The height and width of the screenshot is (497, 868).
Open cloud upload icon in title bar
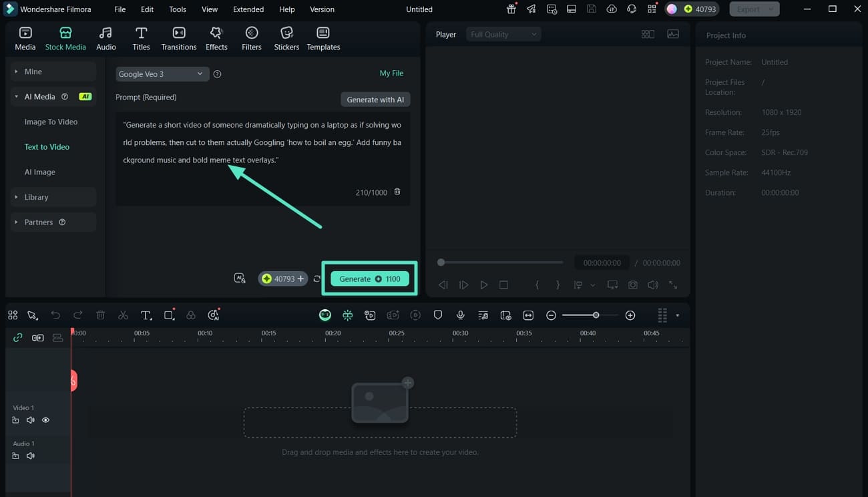(612, 9)
